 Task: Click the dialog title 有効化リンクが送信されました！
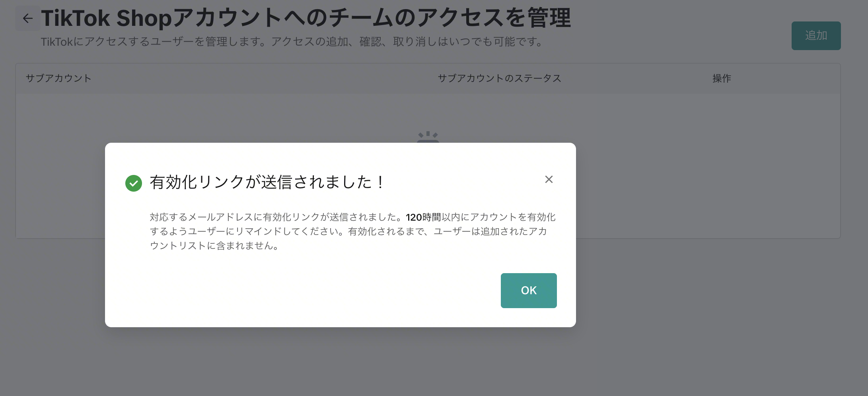tap(267, 182)
